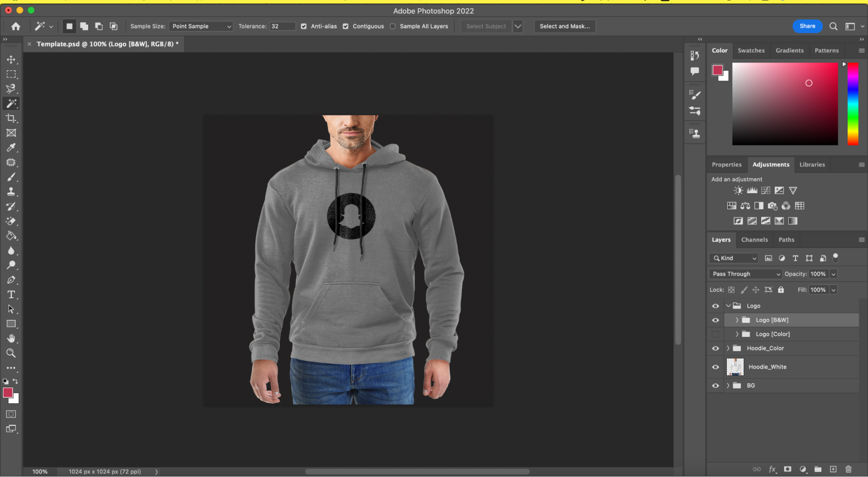Select the Horizontal Type tool

tap(11, 295)
